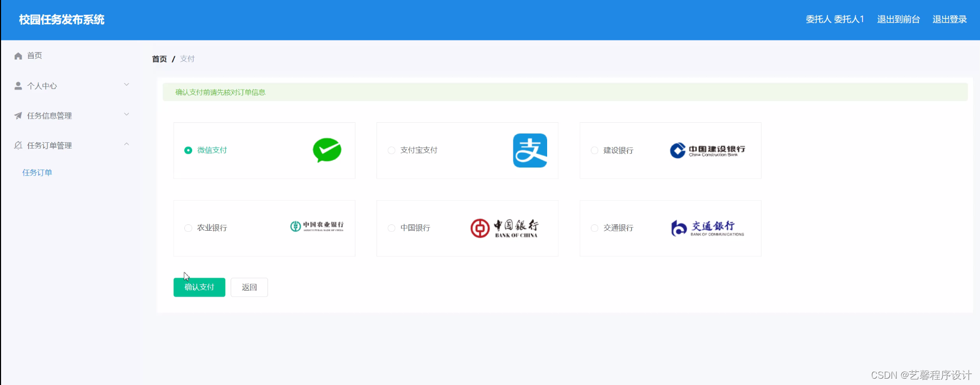The image size is (980, 385).
Task: Click the Bank of Communications logo
Action: click(707, 228)
